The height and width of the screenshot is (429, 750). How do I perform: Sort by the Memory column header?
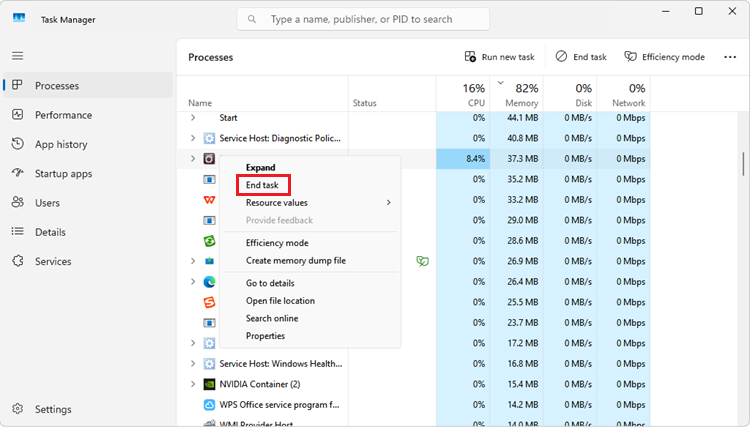(x=517, y=94)
